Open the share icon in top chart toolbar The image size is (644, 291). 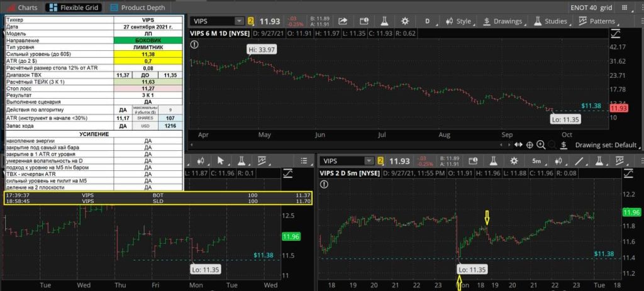tap(343, 21)
